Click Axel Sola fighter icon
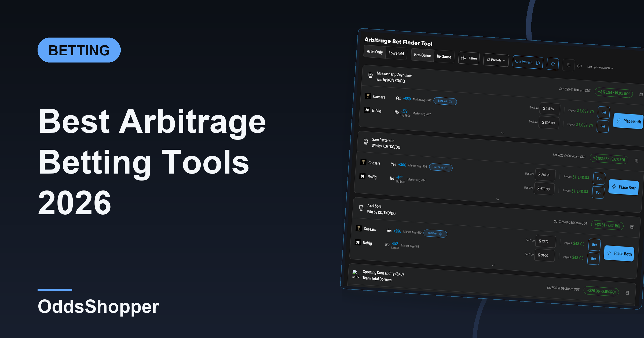 (x=361, y=208)
